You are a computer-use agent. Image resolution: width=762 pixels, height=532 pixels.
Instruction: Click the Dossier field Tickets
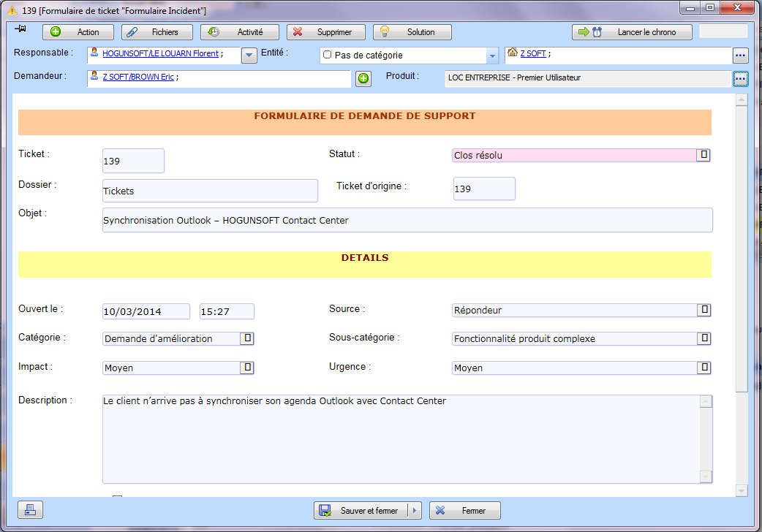(210, 191)
